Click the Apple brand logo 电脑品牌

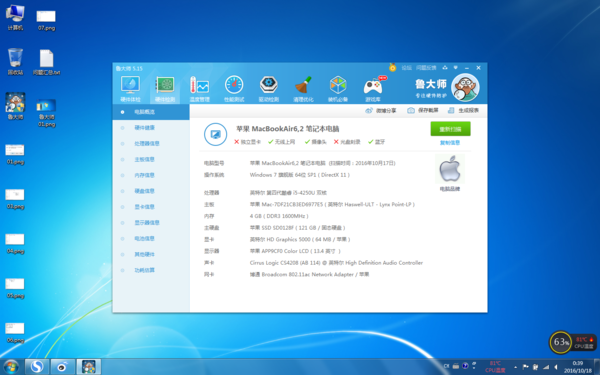tap(450, 169)
